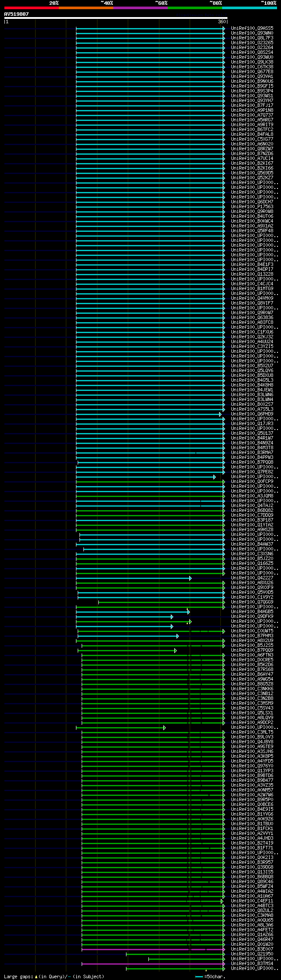Select the UniRef100_C5XG77 label
Screen dimensions: 281x980
pos(252,139)
